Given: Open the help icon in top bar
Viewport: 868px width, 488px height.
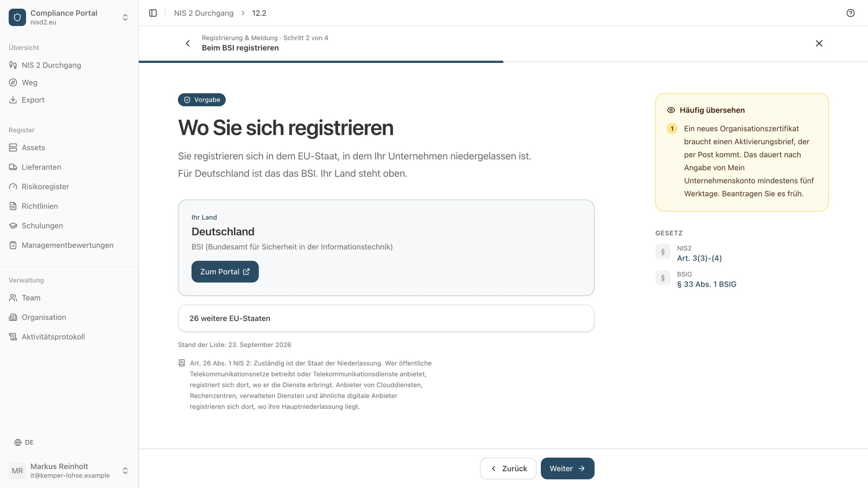Looking at the screenshot, I should tap(851, 13).
